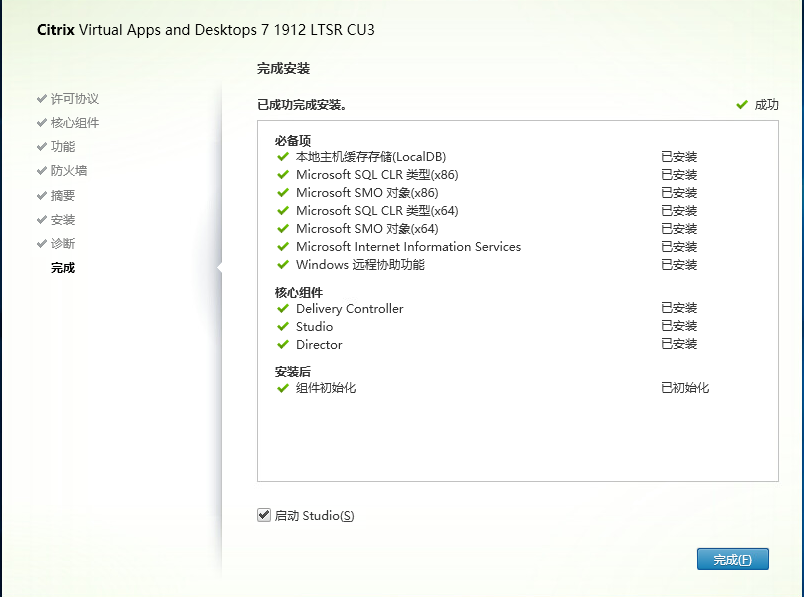Choose the 摘要 step in sidebar
804x597 pixels.
pyautogui.click(x=62, y=196)
